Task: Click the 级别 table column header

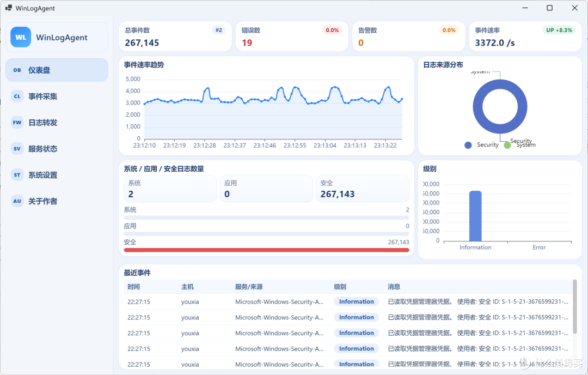Action: (x=340, y=287)
